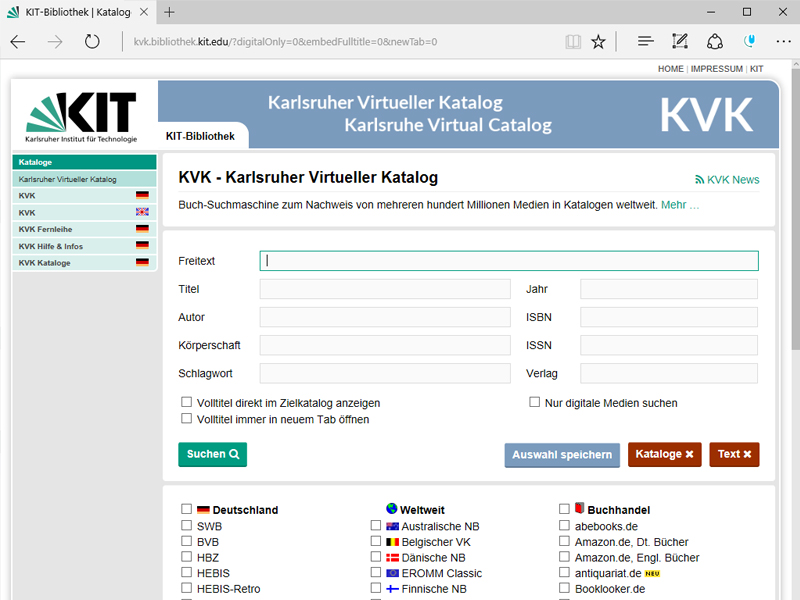Select Karlsruher Virtueller Katalog in sidebar
This screenshot has width=800, height=600.
pos(84,179)
